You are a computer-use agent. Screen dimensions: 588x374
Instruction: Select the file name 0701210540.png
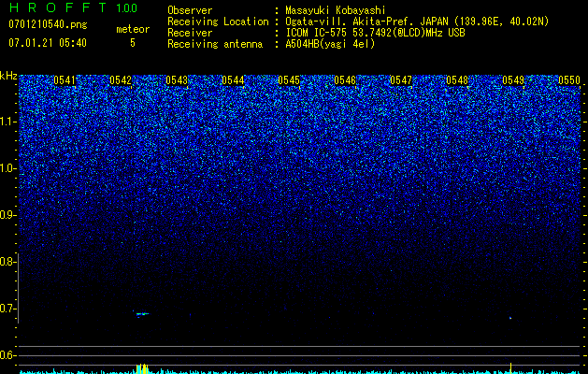[x=48, y=25]
